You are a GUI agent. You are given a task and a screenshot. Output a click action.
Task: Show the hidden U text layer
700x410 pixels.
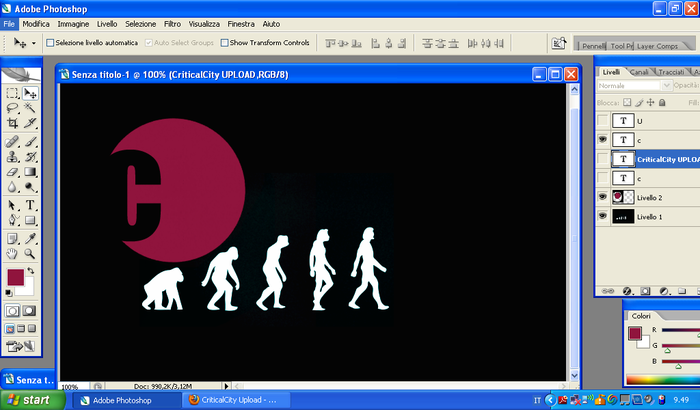pyautogui.click(x=603, y=121)
